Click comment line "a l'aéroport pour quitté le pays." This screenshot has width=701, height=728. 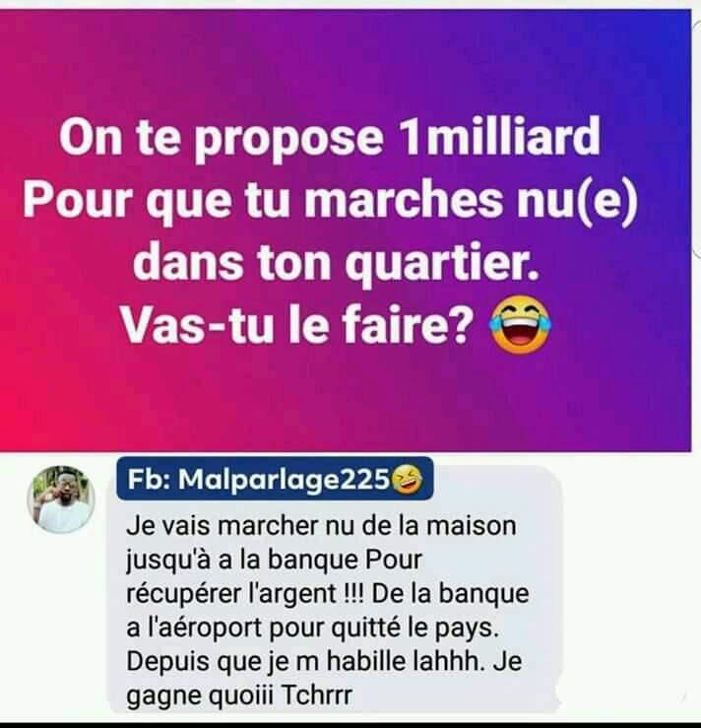[312, 628]
